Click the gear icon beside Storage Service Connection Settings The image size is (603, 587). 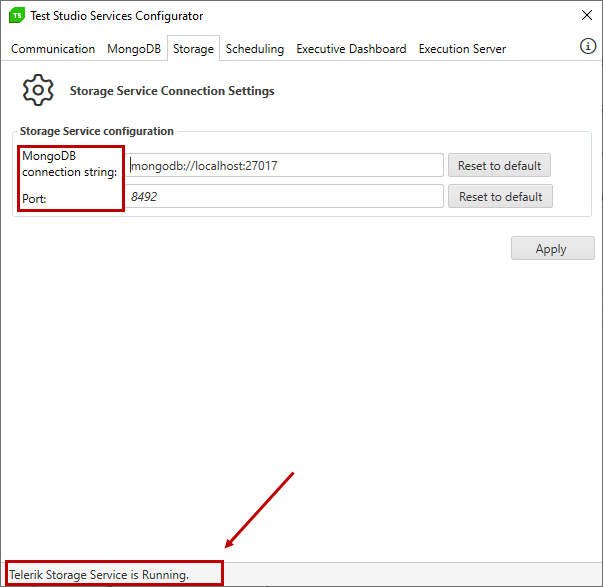pos(38,90)
